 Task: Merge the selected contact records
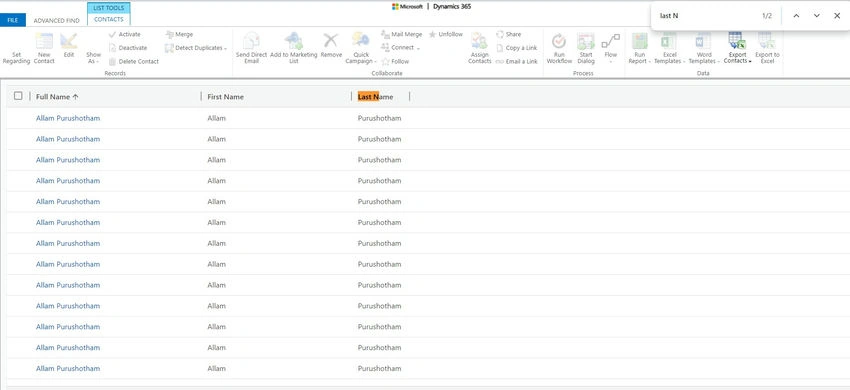179,34
